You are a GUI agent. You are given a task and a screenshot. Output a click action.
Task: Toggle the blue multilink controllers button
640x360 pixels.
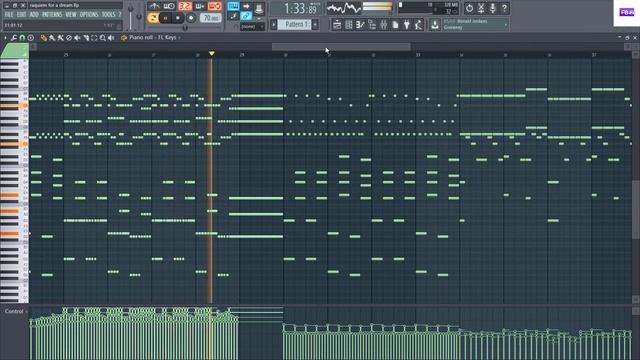(x=246, y=16)
